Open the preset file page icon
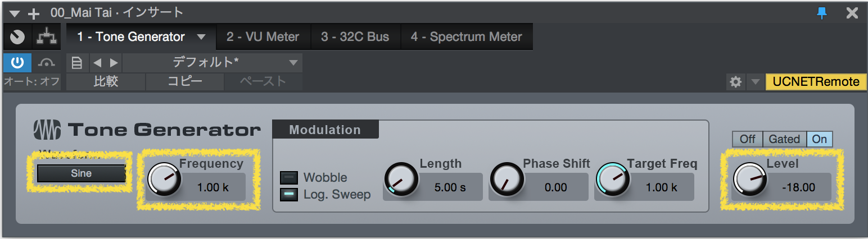The image size is (868, 239). pos(76,62)
